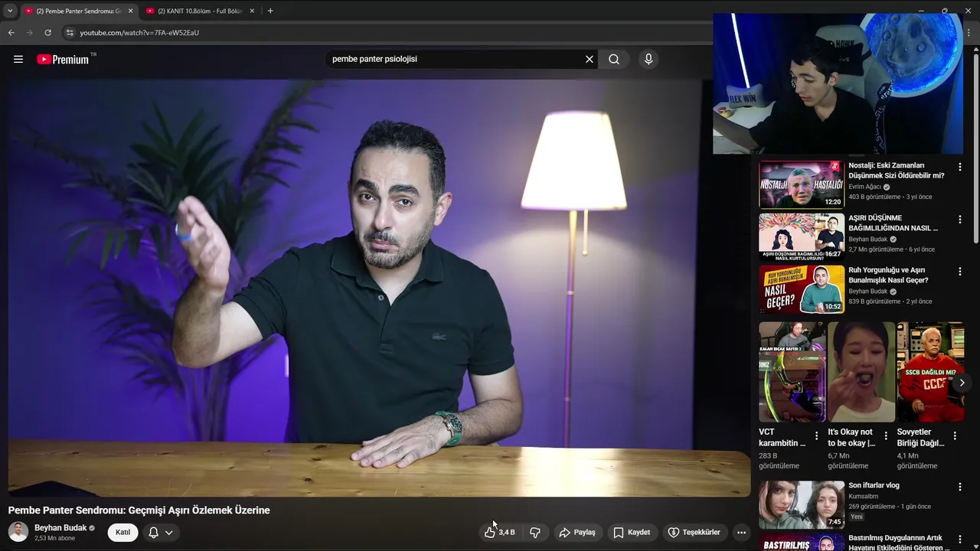Open Beyhan Budak channel avatar
980x551 pixels.
pyautogui.click(x=18, y=532)
